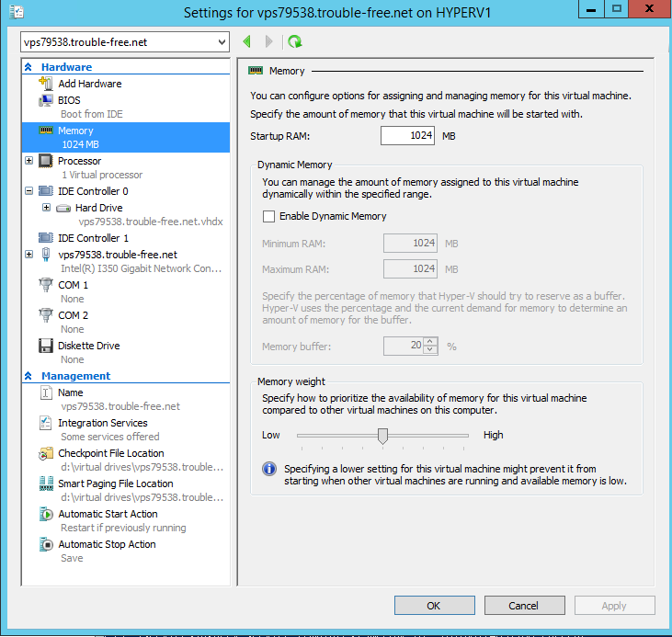Click the Startup RAM input field
The image size is (672, 637).
pyautogui.click(x=407, y=135)
